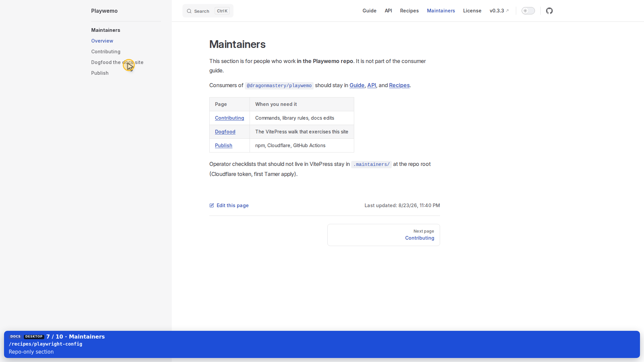Select Overview in the sidebar
Viewport: 644px width, 362px height.
tap(102, 41)
